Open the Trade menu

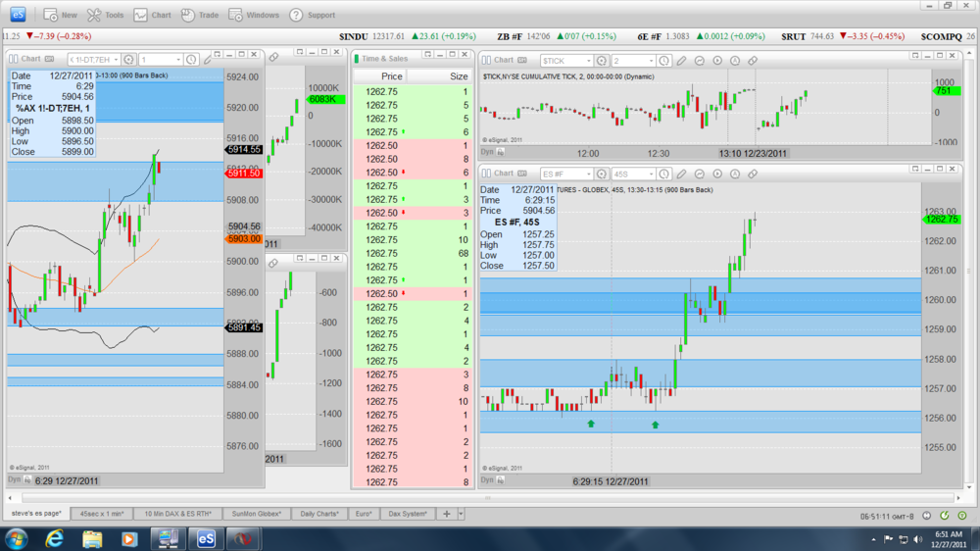coord(200,15)
